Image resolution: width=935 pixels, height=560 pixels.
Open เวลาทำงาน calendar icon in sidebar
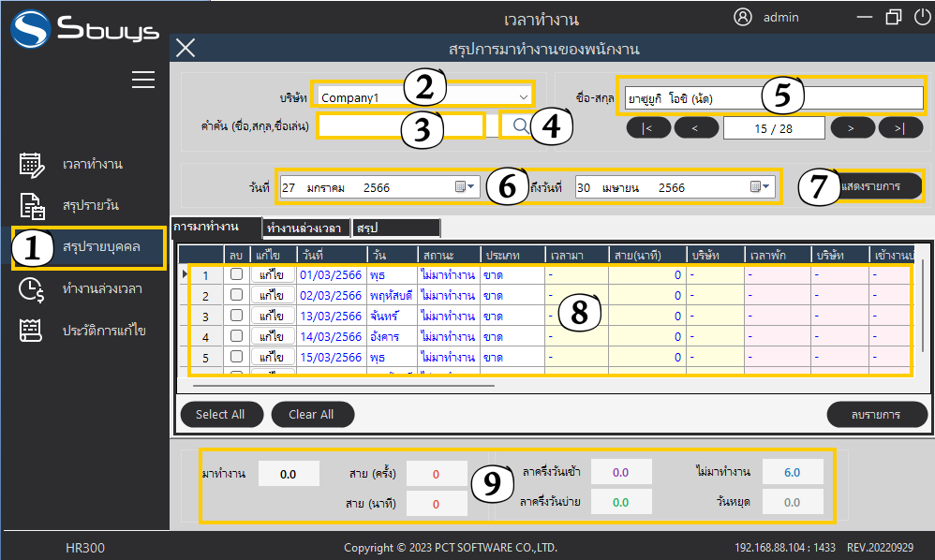point(33,165)
